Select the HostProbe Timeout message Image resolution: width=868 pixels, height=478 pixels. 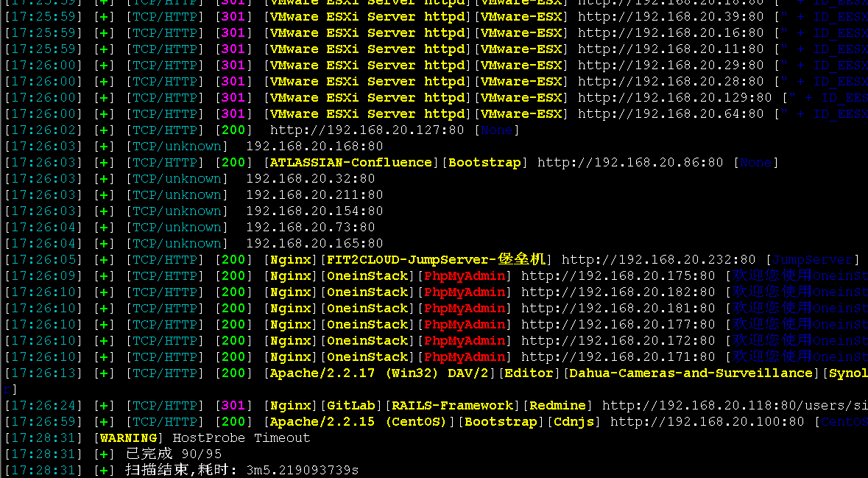[241, 437]
